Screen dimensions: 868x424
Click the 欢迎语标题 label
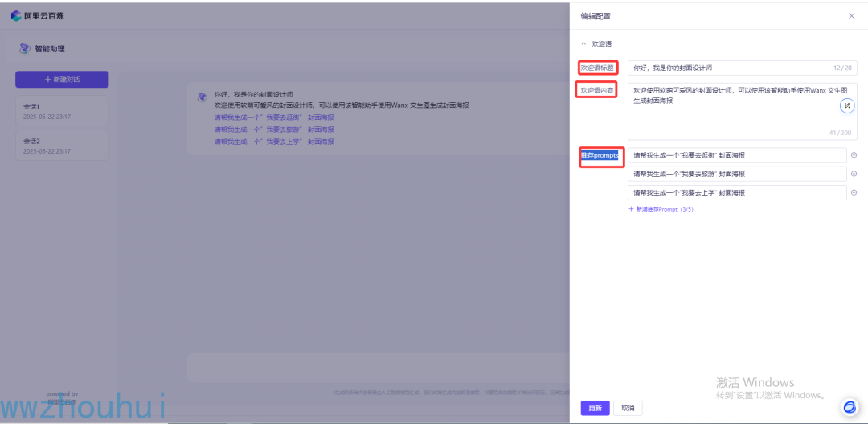(x=597, y=68)
